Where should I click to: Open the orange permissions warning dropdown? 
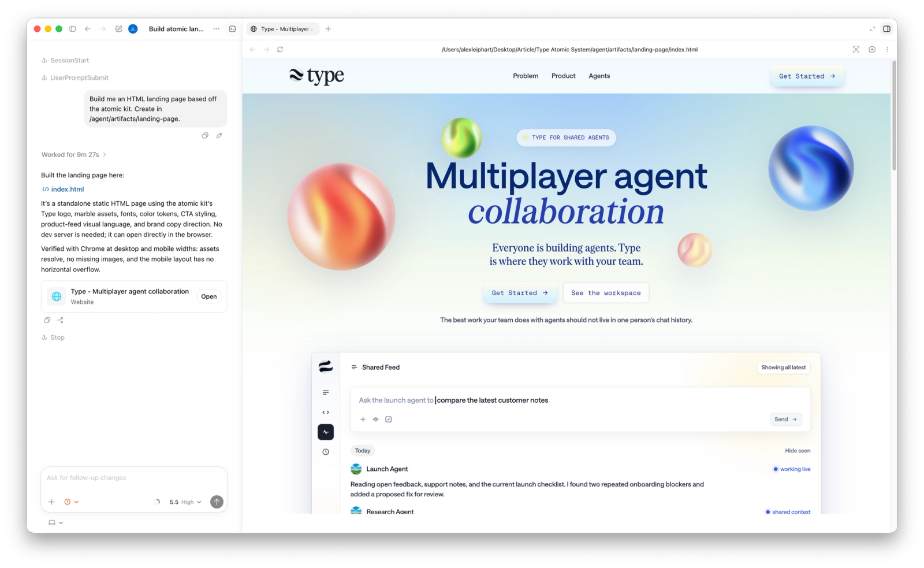click(x=72, y=502)
